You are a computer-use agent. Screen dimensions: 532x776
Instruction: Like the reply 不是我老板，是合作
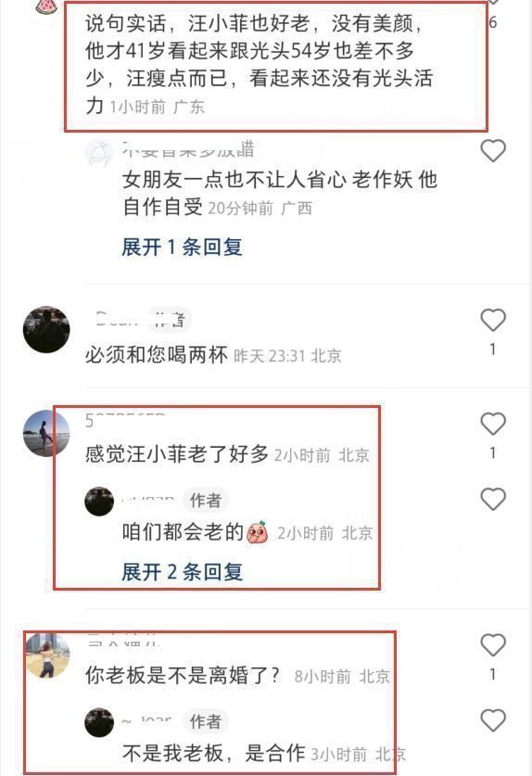pyautogui.click(x=493, y=720)
